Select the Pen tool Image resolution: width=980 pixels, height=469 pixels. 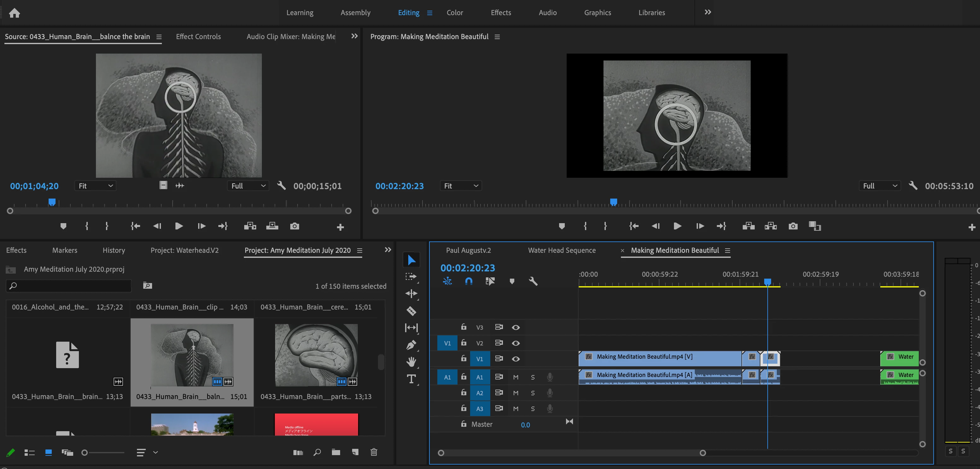[x=411, y=345]
